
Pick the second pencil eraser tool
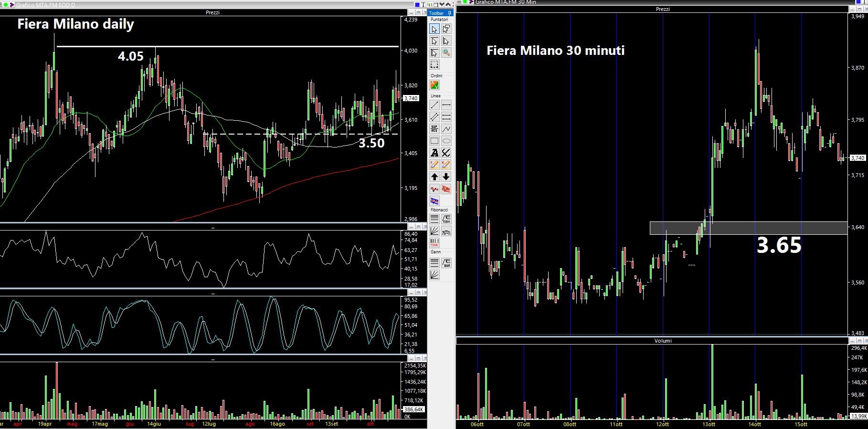pos(446,165)
